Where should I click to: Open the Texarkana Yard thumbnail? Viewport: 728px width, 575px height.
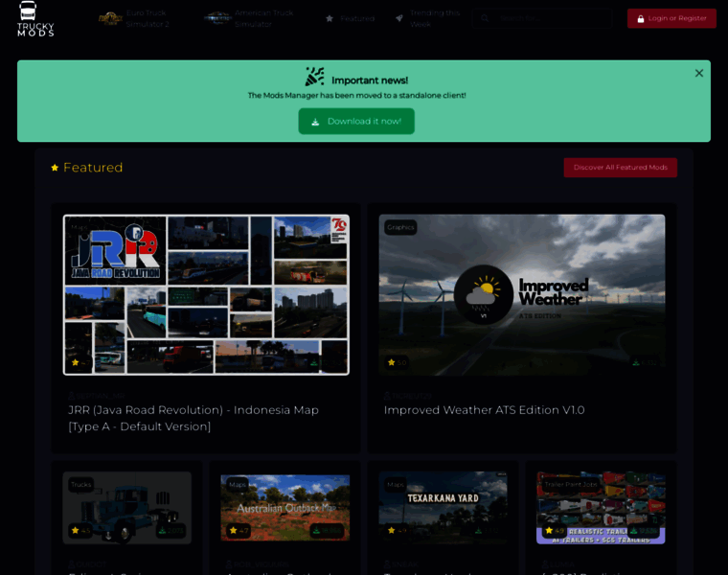(443, 508)
